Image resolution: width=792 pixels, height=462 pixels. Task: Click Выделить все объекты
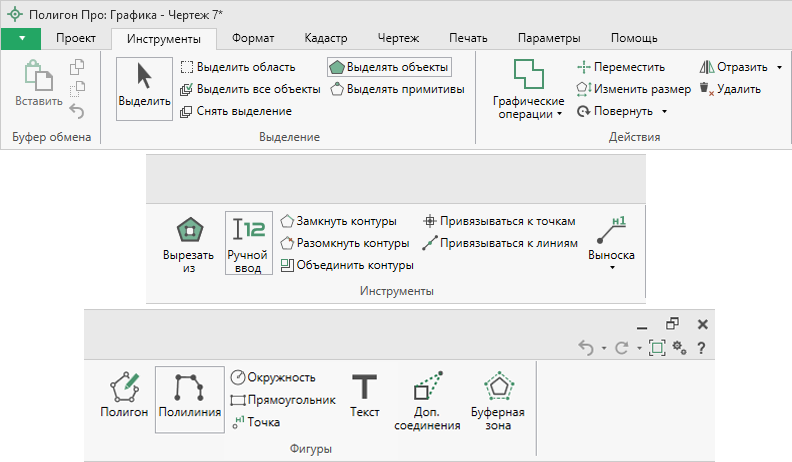pyautogui.click(x=250, y=89)
